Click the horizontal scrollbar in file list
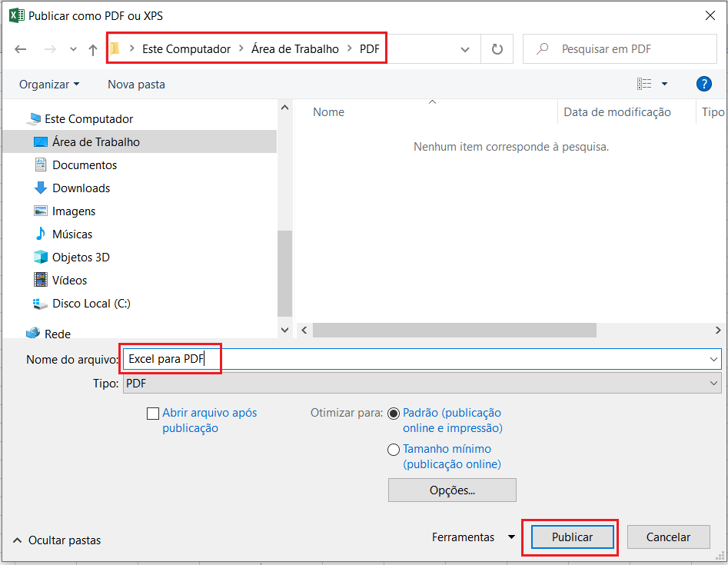Image resolution: width=728 pixels, height=565 pixels. (x=455, y=330)
